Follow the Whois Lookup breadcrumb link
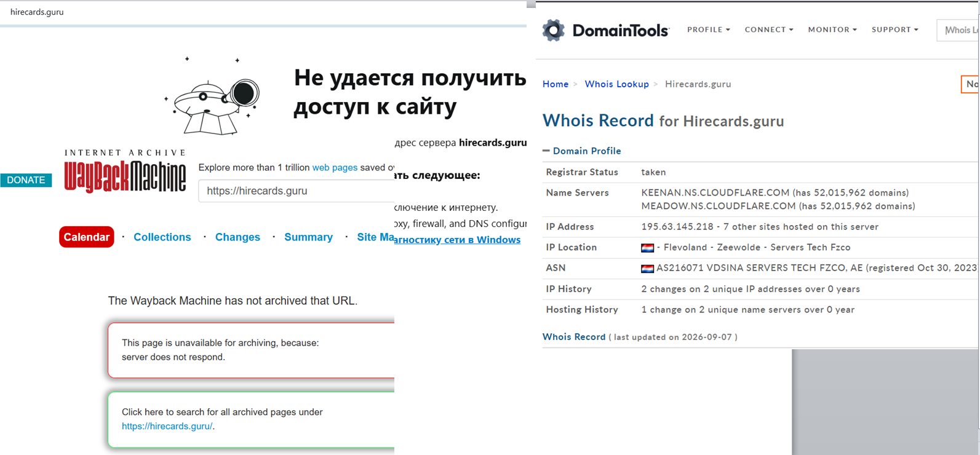 coord(616,84)
